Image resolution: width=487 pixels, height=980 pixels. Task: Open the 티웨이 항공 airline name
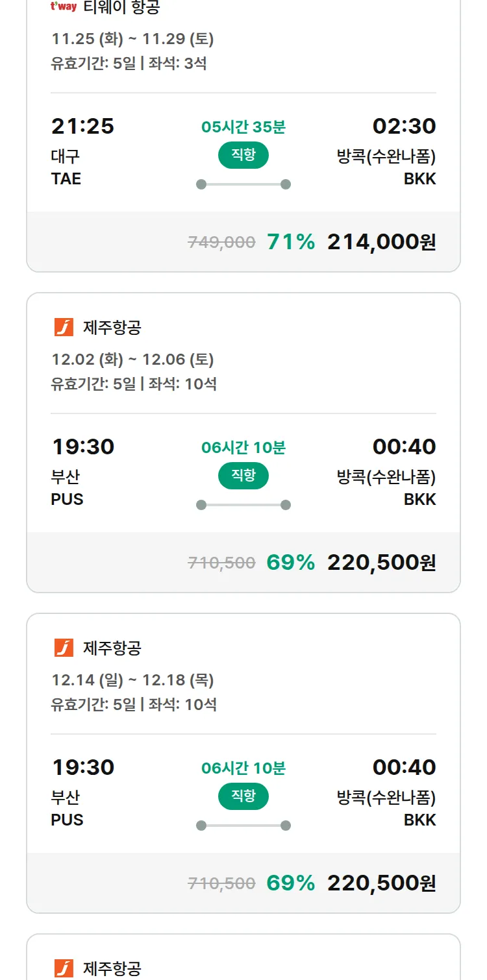coord(121,7)
